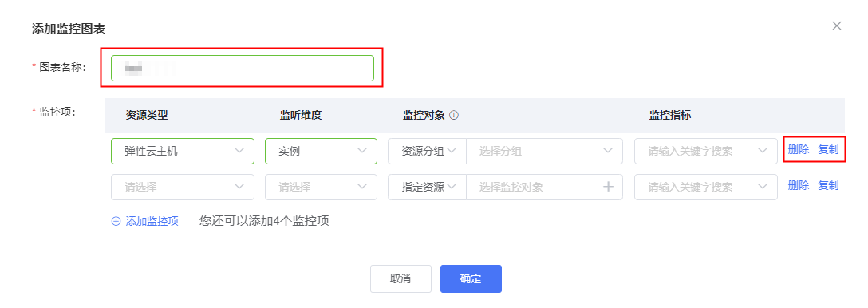
Task: Click the plus icon in 选择监控对象 field
Action: tap(609, 187)
